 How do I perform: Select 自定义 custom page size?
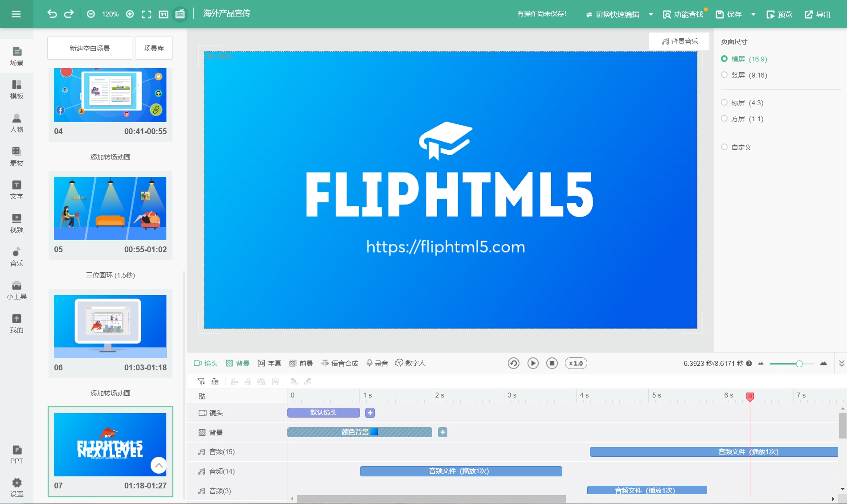tap(737, 147)
